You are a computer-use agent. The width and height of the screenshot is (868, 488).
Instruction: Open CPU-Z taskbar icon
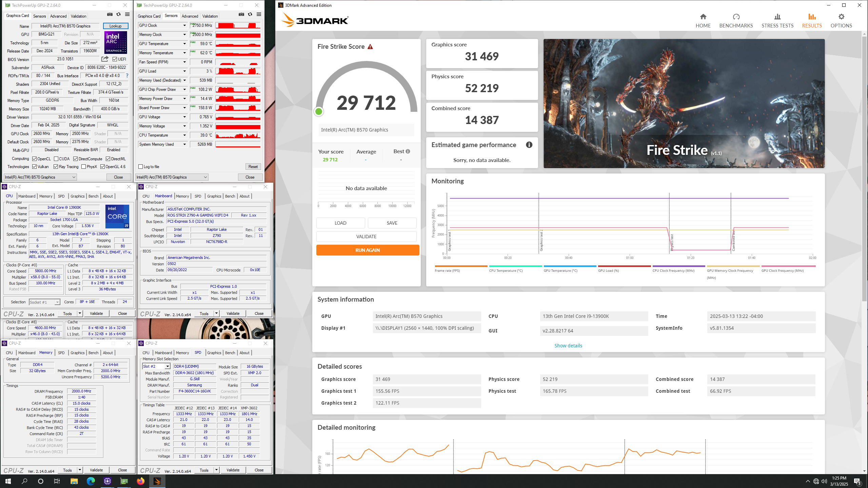pyautogui.click(x=107, y=481)
